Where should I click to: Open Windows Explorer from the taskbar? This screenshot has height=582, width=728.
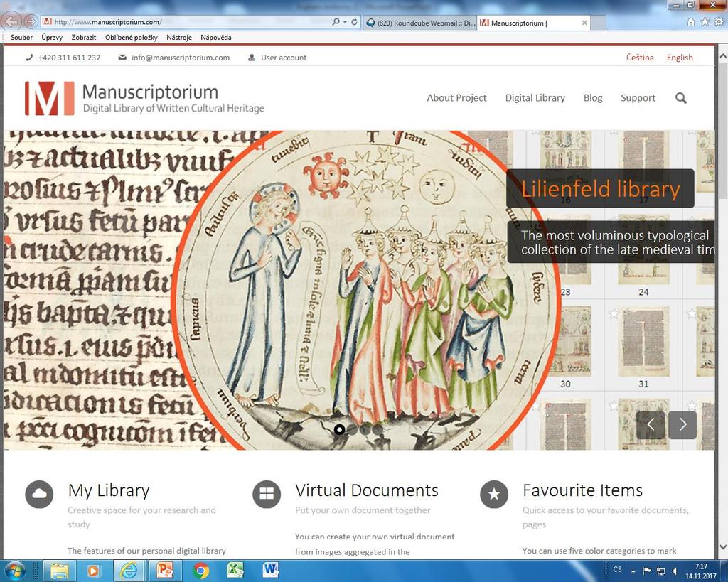[x=60, y=571]
